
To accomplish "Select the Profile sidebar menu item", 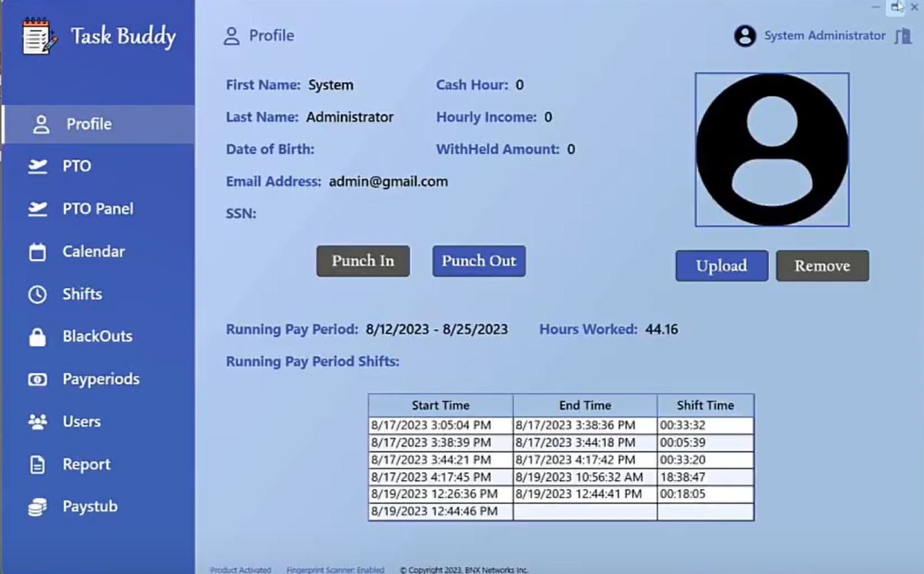I will 89,124.
